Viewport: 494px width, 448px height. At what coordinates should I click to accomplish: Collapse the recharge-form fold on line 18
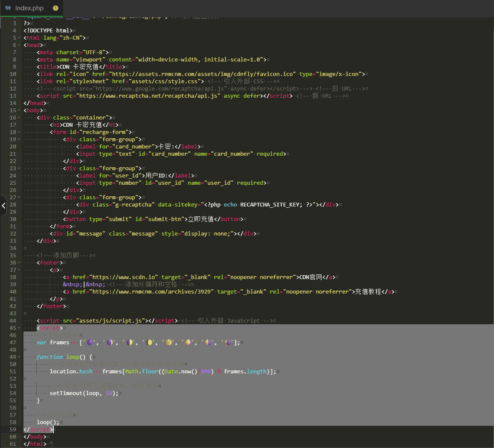pos(19,132)
